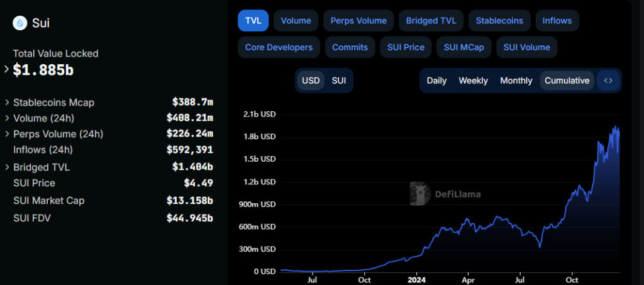This screenshot has height=285, width=644.
Task: Show the Inflows chart tab
Action: point(557,21)
